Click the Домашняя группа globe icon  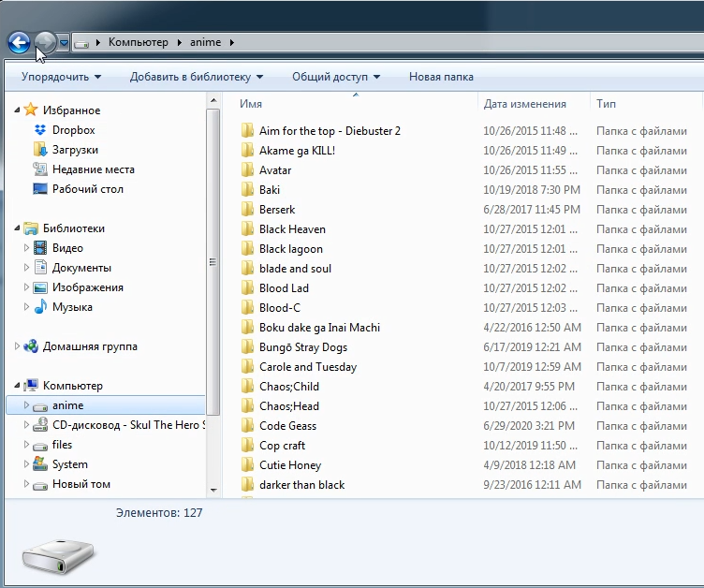click(31, 346)
